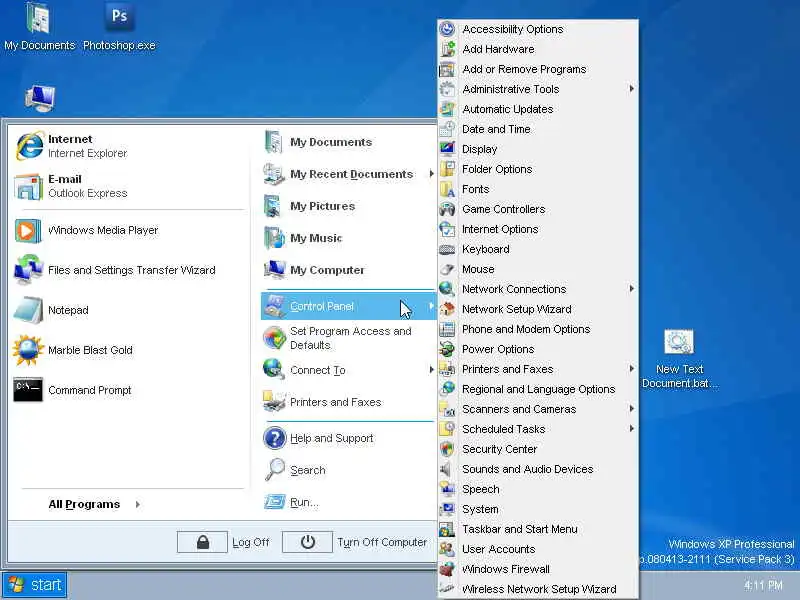Open the Photoshop.exe desktop icon
Screen dimensions: 800x600
[x=119, y=26]
